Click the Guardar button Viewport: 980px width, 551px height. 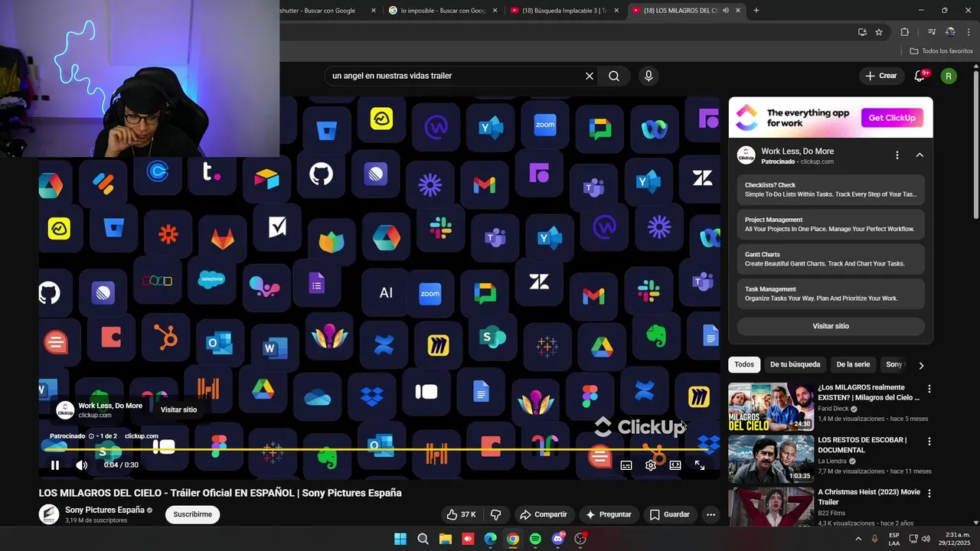coord(670,514)
